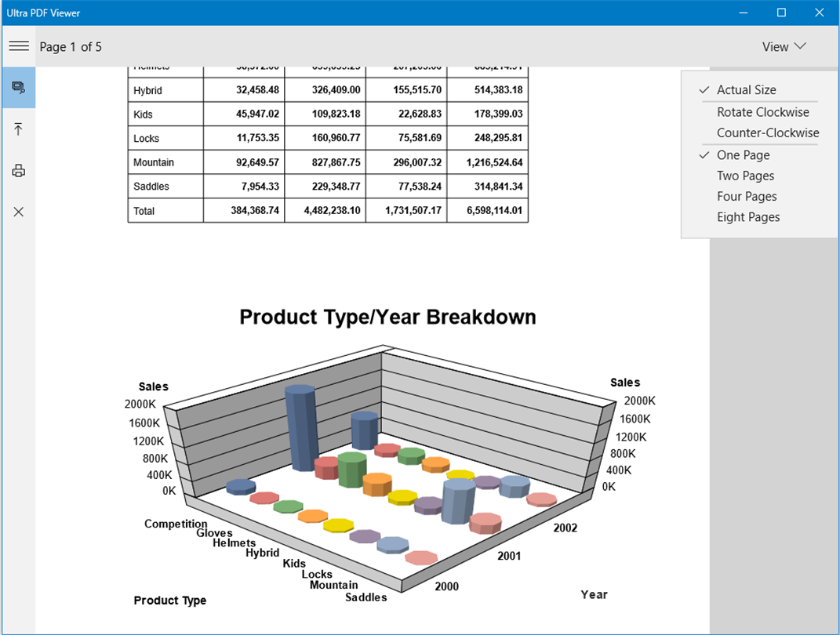Click the chevron next to View
Screen dimensions: 840x635
coord(800,46)
